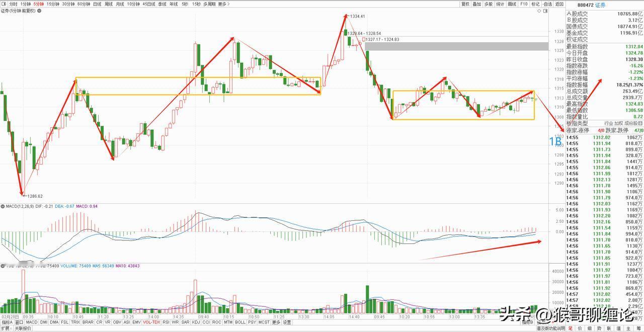Image resolution: width=644 pixels, height=332 pixels.
Task: Select the BRAR indicator
Action: pyautogui.click(x=88, y=322)
